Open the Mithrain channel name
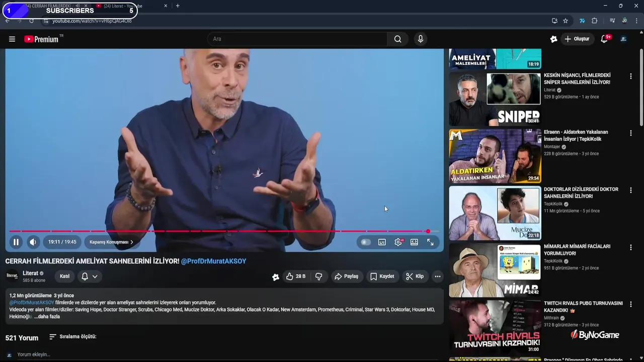Viewport: 644px width, 362px height. click(551, 318)
